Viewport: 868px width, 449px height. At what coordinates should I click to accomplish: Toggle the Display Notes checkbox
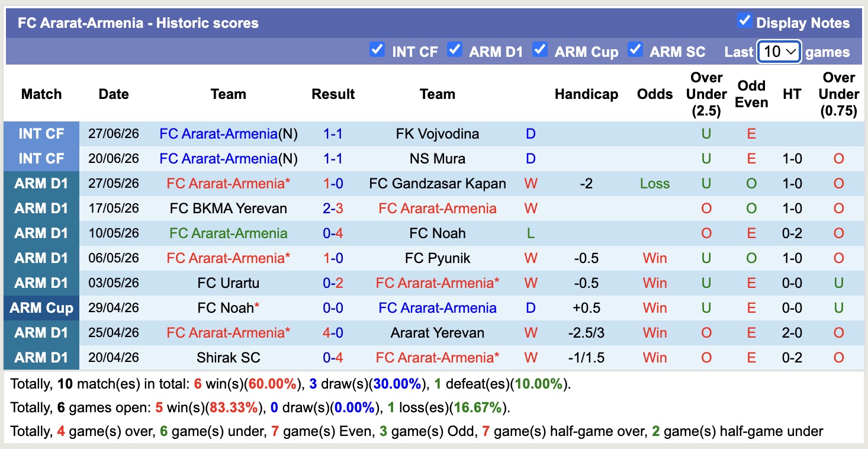(x=744, y=21)
